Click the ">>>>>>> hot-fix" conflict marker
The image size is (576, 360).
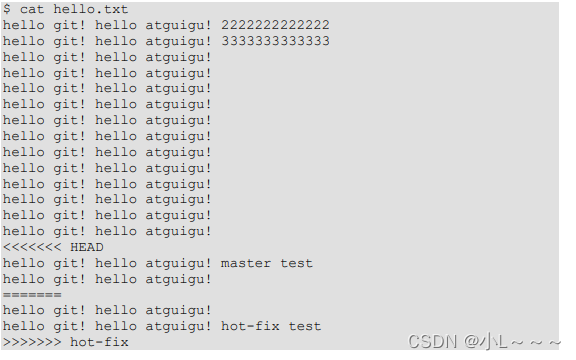point(66,342)
